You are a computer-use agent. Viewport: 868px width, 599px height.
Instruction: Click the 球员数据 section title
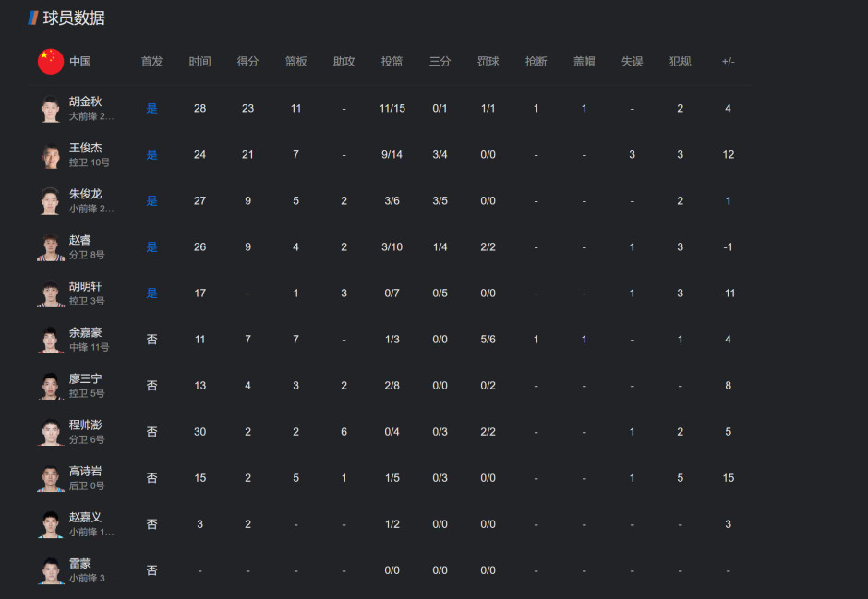pyautogui.click(x=74, y=18)
